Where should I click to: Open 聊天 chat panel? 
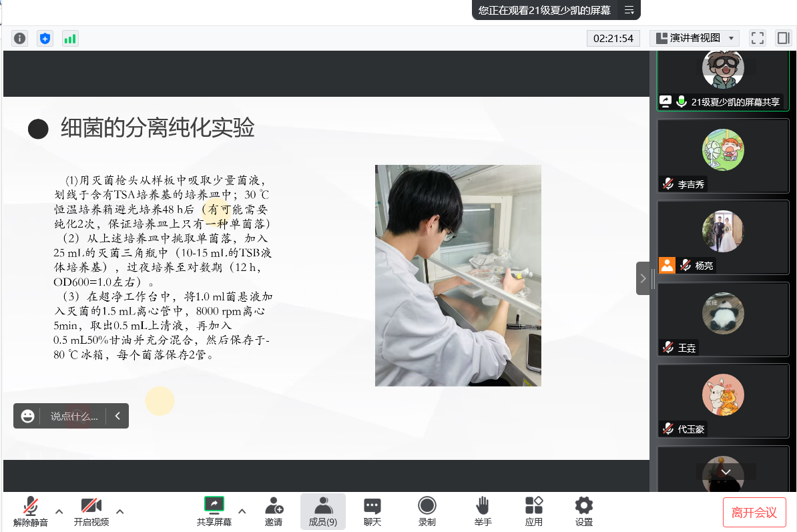tap(372, 512)
